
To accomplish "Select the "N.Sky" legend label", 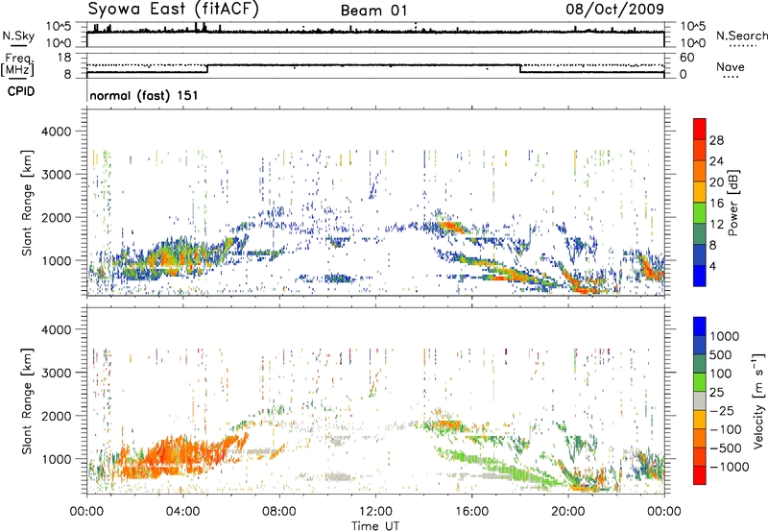I will tap(18, 36).
